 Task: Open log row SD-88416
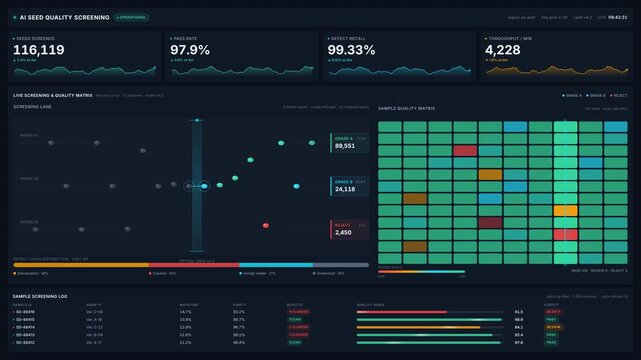pyautogui.click(x=320, y=312)
